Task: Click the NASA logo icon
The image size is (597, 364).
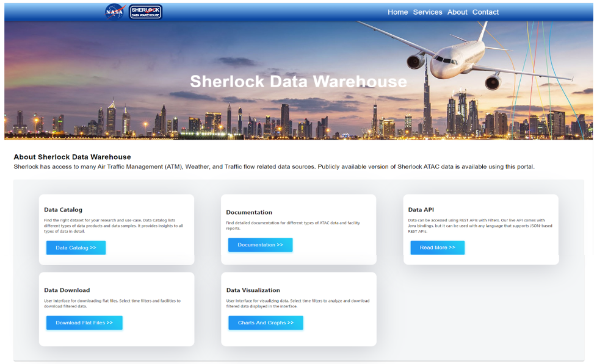Action: [115, 12]
